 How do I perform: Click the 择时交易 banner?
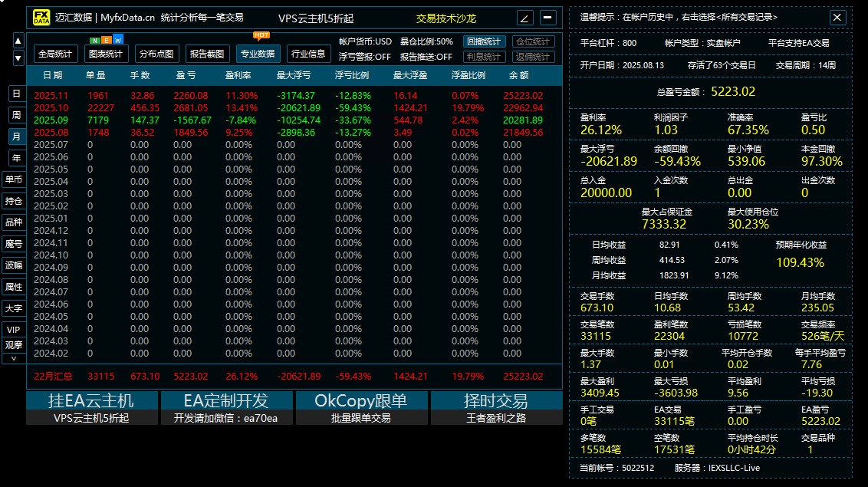pos(496,408)
